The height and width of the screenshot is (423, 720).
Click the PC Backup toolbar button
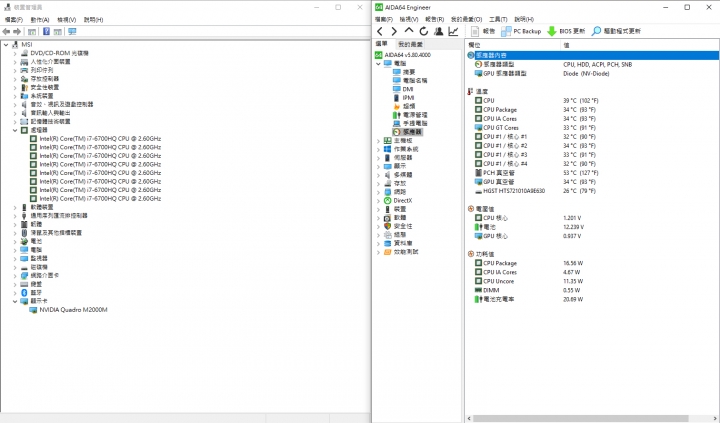[x=521, y=31]
